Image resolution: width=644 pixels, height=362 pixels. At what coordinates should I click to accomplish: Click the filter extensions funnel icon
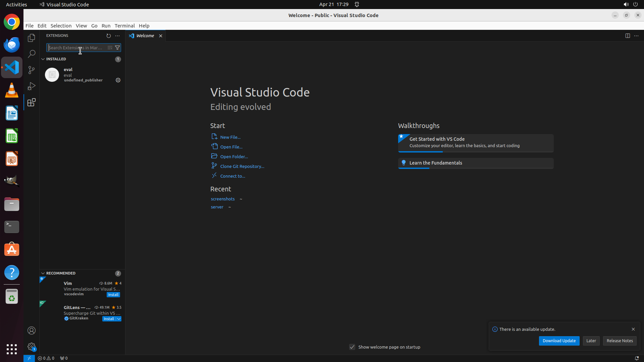(117, 48)
